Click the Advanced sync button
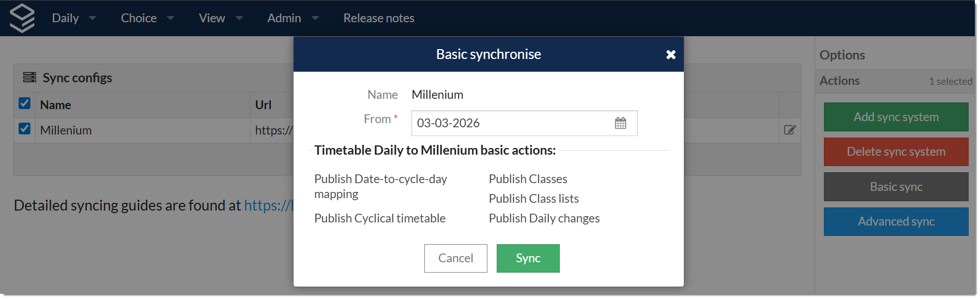The width and height of the screenshot is (980, 299). coord(896,221)
